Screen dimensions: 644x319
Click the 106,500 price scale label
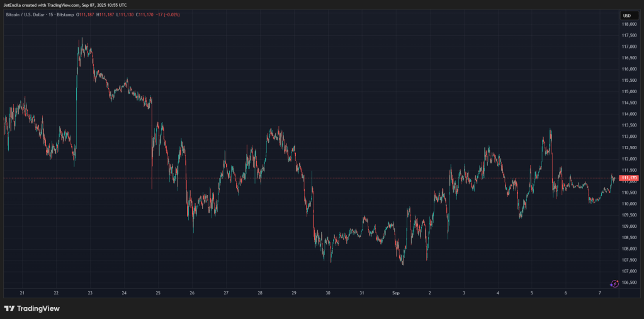(630, 283)
